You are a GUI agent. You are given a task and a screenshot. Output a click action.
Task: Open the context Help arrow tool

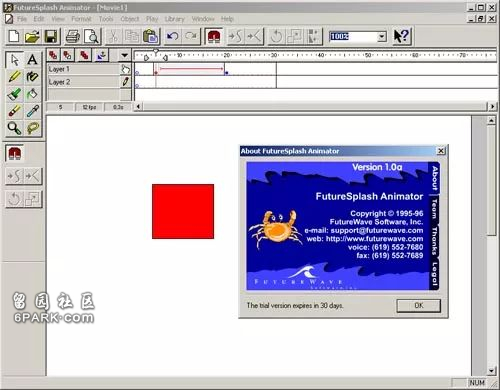[401, 36]
